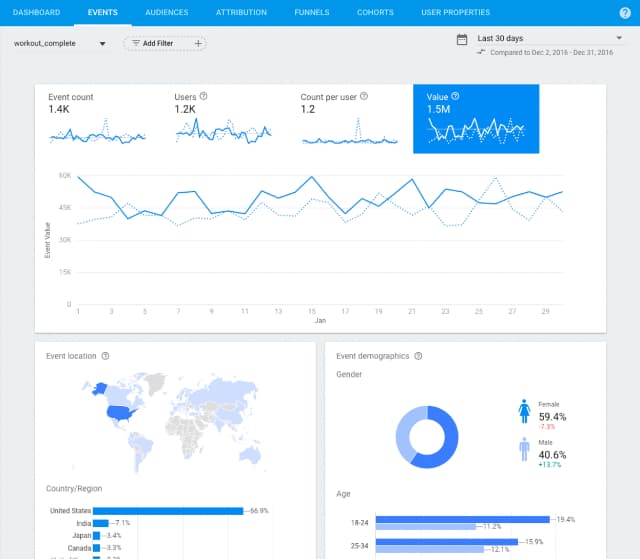Open the help icon in the top bar
Viewport: 640px width, 560px height.
pos(625,13)
